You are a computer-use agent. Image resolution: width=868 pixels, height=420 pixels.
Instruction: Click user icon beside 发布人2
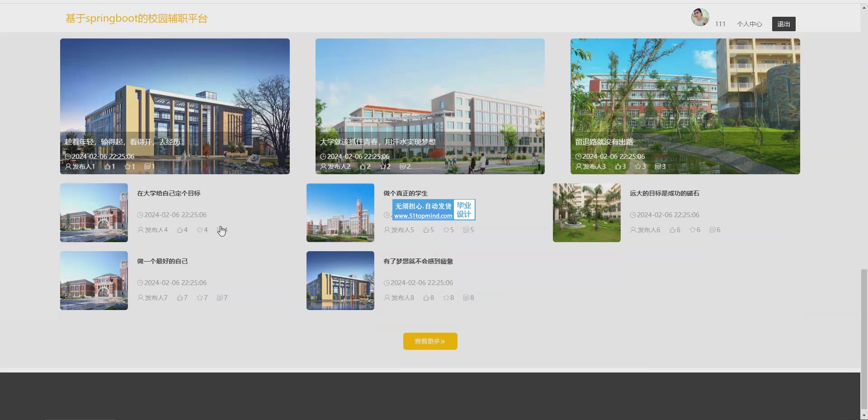pos(324,167)
